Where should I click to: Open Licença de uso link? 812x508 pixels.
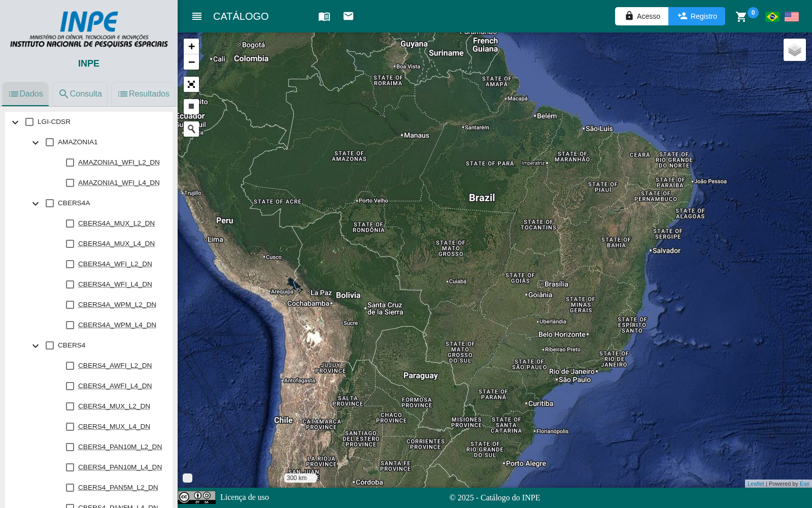(245, 497)
